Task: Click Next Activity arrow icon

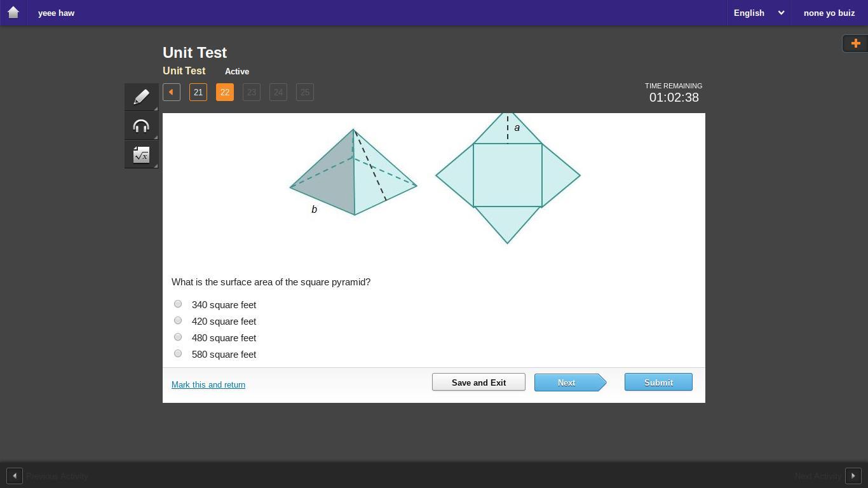Action: click(853, 475)
